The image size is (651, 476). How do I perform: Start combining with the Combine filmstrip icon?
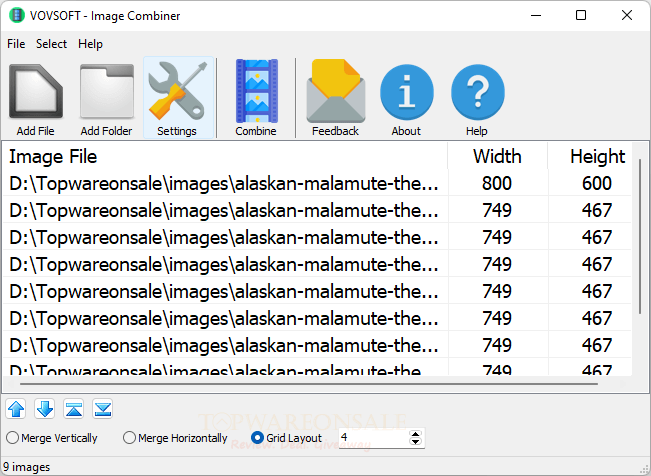point(256,98)
